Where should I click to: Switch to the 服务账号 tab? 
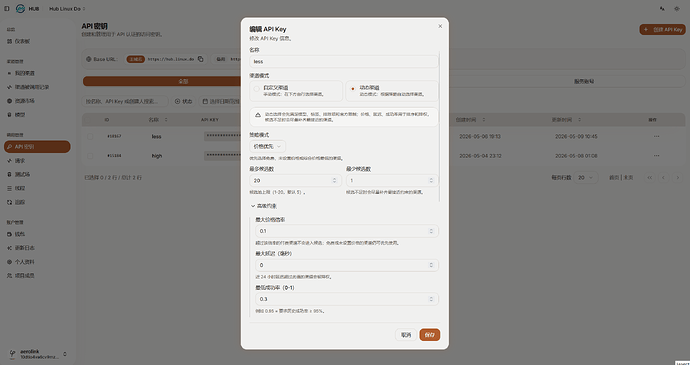584,81
